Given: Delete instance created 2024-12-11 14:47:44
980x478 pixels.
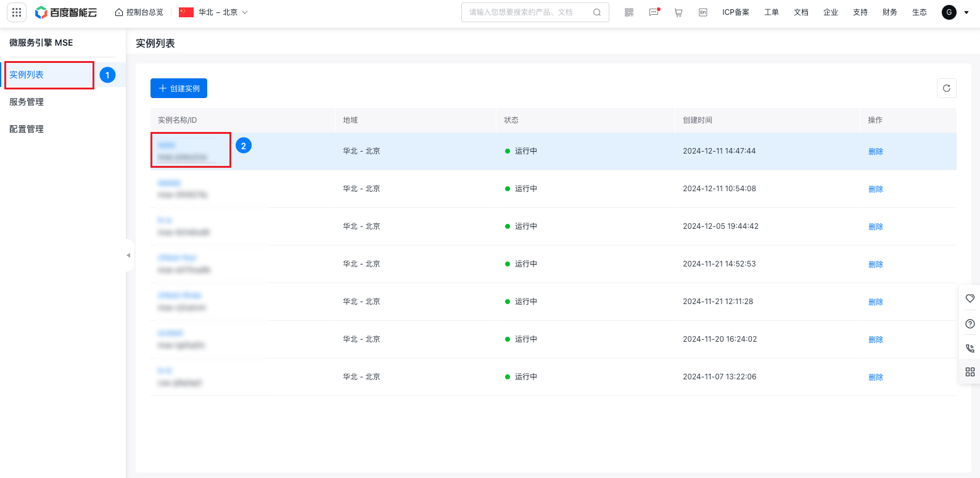Looking at the screenshot, I should [876, 152].
